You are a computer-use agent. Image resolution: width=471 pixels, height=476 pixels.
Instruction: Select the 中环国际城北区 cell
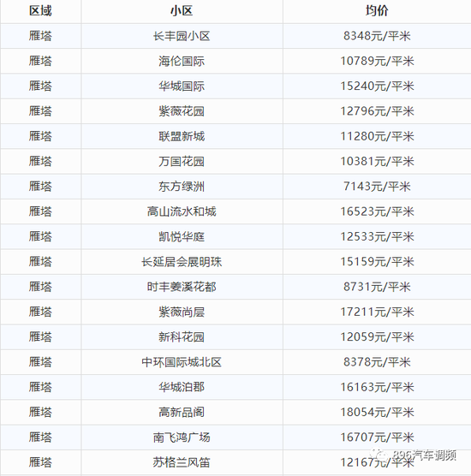click(x=182, y=362)
